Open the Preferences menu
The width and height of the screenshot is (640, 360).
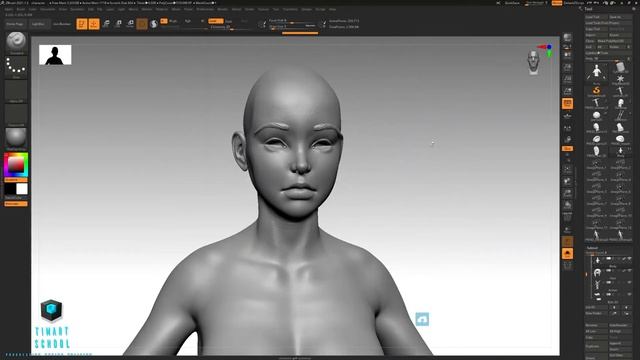pyautogui.click(x=205, y=9)
